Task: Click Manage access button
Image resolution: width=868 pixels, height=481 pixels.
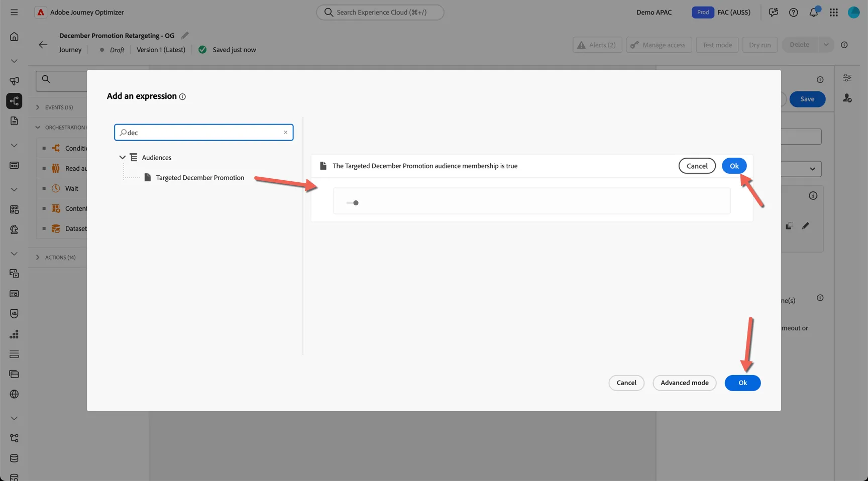Action: pyautogui.click(x=659, y=45)
